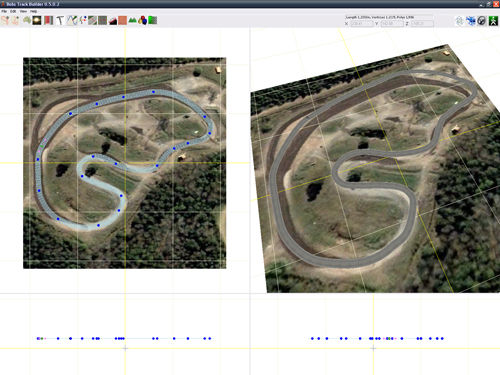Image resolution: width=500 pixels, height=375 pixels.
Task: Open the blue curve spline editor icon
Action: (72, 20)
